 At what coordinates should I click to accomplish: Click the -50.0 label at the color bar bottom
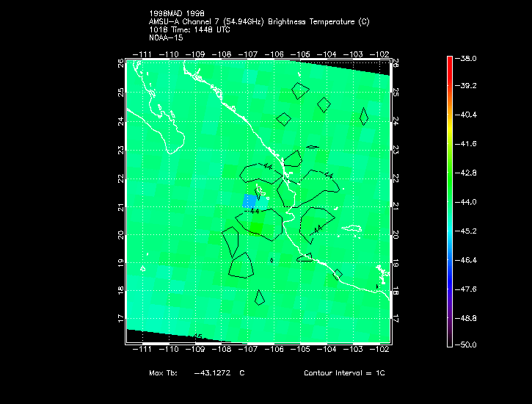466,345
